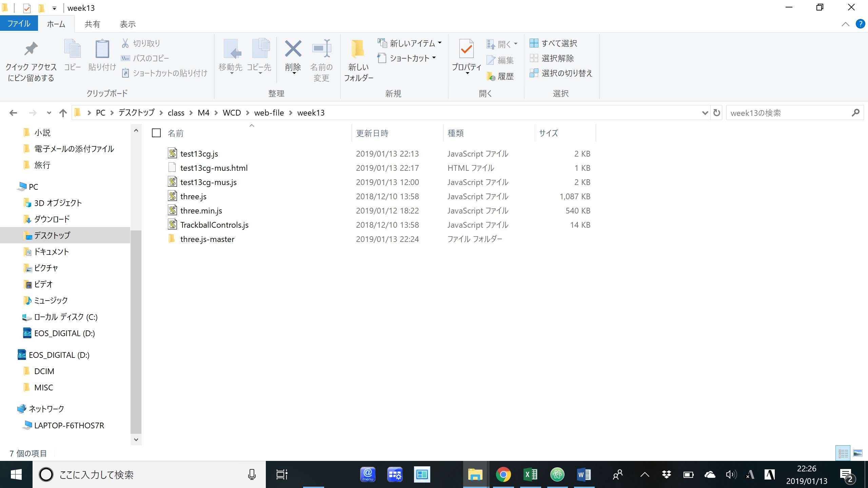Click the コピー (Copy) icon

[x=73, y=54]
